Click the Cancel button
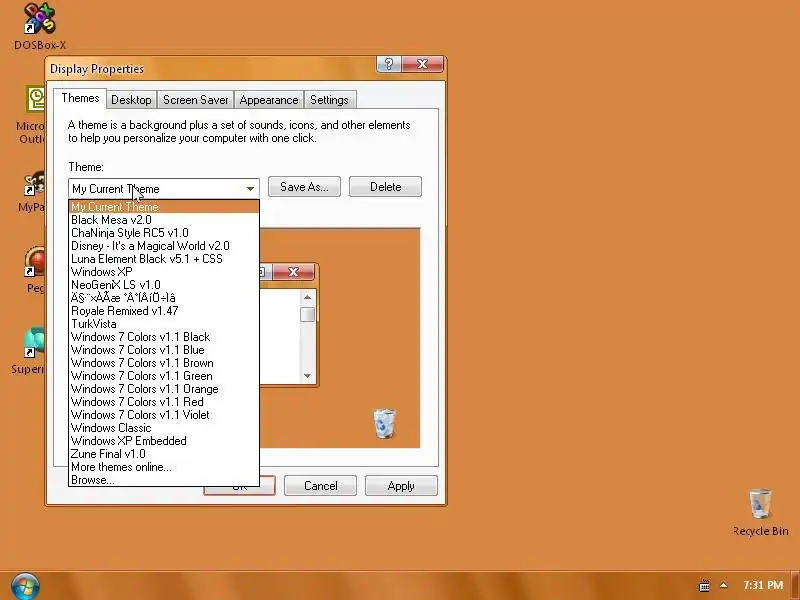Image resolution: width=800 pixels, height=600 pixels. (320, 486)
